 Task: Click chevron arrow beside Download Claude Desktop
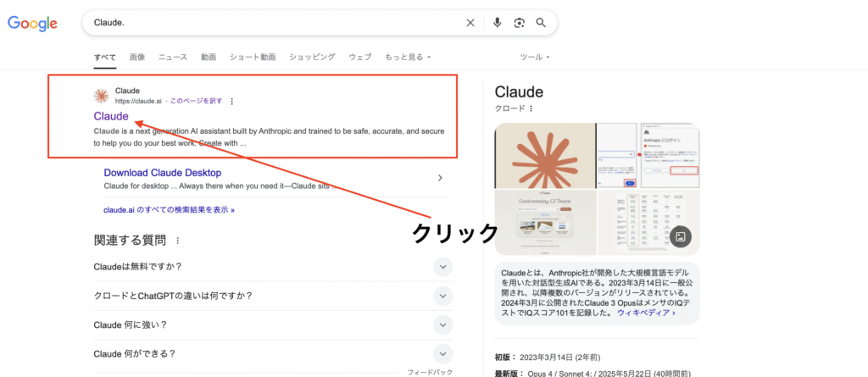440,178
